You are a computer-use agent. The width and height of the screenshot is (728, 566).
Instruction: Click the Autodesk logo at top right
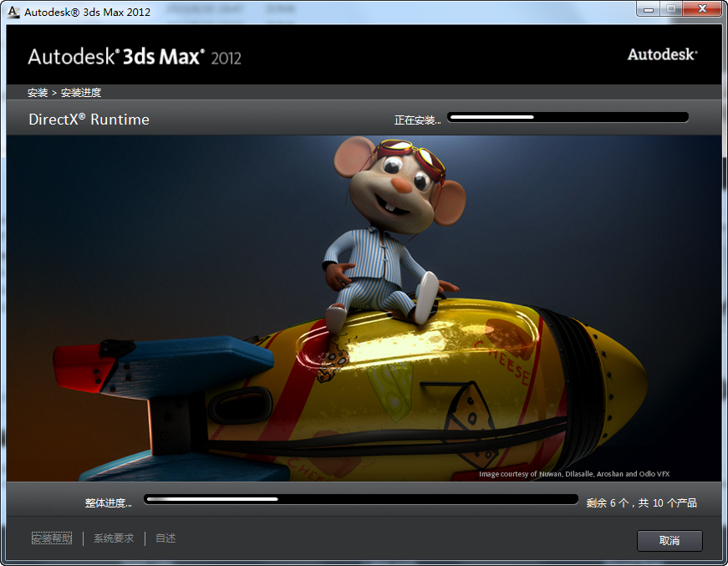point(662,54)
